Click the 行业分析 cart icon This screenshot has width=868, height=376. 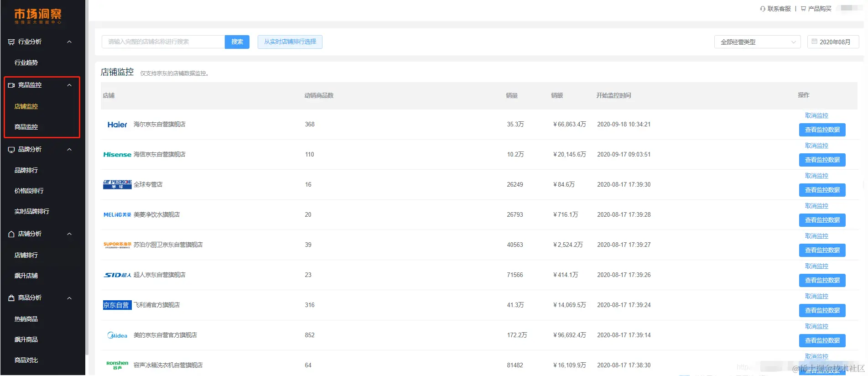pyautogui.click(x=11, y=42)
